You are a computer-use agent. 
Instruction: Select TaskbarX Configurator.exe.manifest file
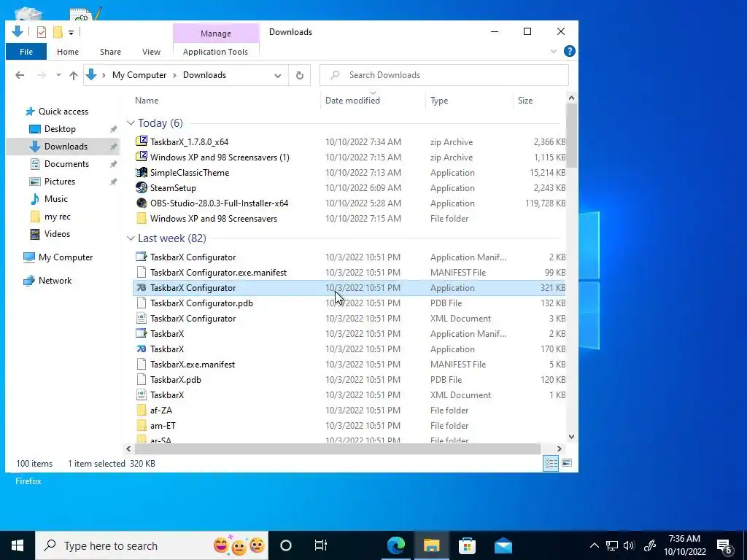click(218, 273)
